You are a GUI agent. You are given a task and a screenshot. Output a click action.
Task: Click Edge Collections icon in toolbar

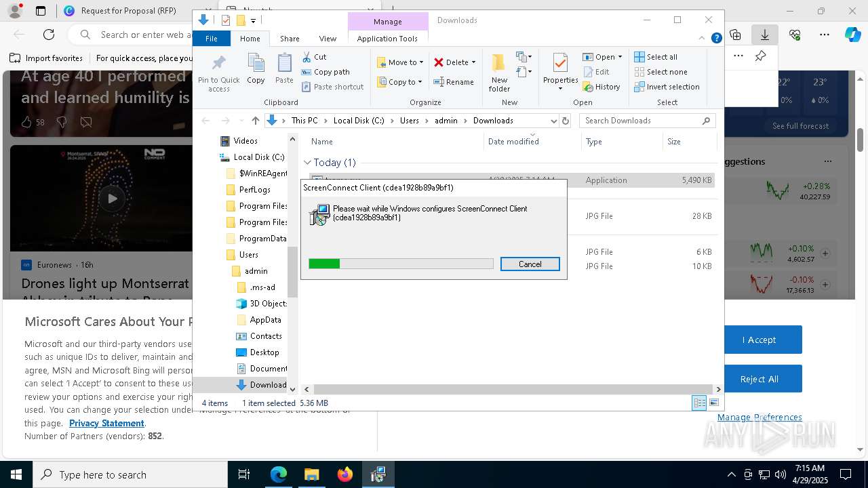[736, 35]
